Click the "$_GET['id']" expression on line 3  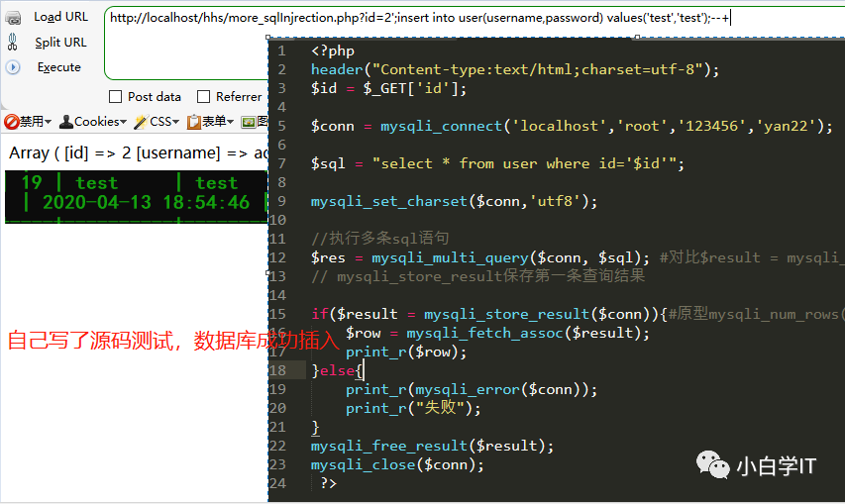(x=411, y=88)
